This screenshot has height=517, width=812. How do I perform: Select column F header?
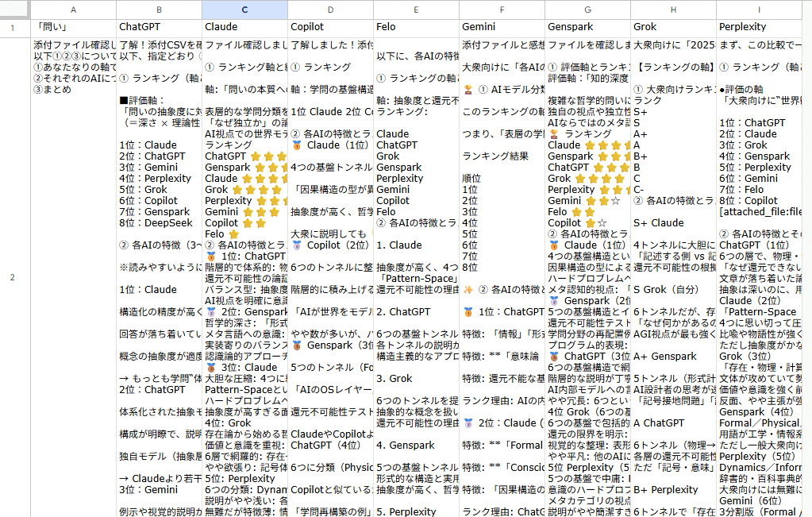[x=502, y=10]
